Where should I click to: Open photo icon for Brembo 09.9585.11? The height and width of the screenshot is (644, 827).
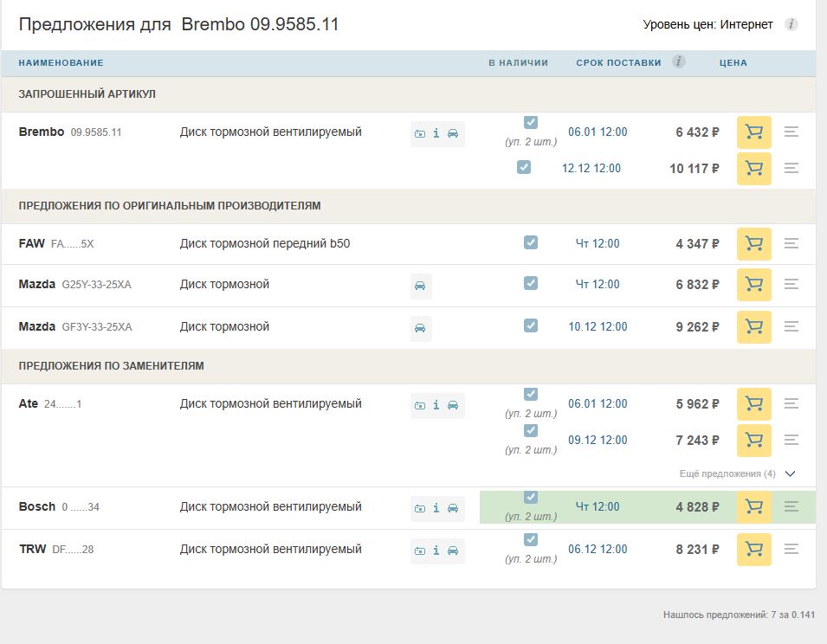420,134
